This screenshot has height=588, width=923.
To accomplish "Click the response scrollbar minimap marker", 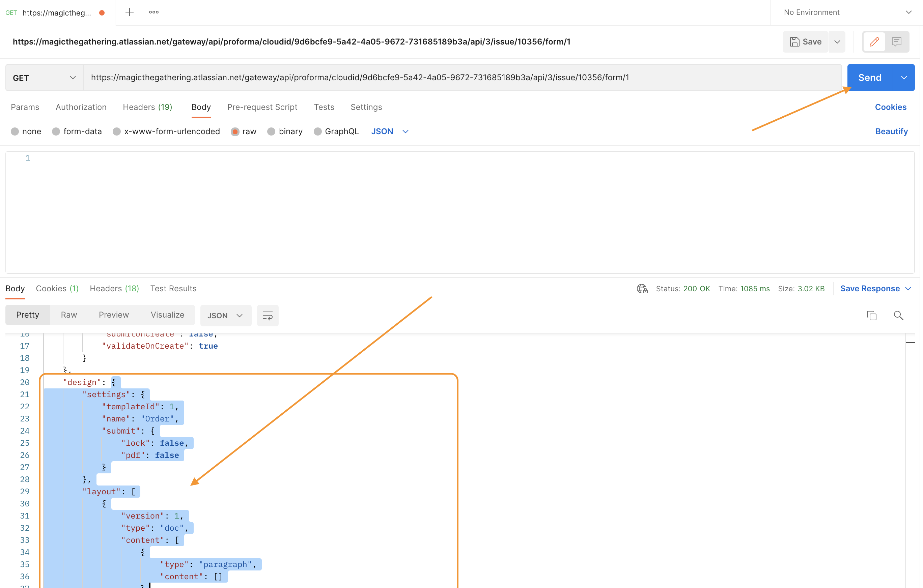I will (910, 343).
